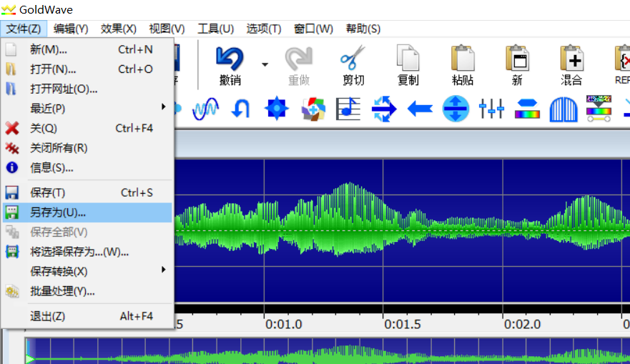This screenshot has width=630, height=364.
Task: Click the 混合 mix clipboard button
Action: 571,66
